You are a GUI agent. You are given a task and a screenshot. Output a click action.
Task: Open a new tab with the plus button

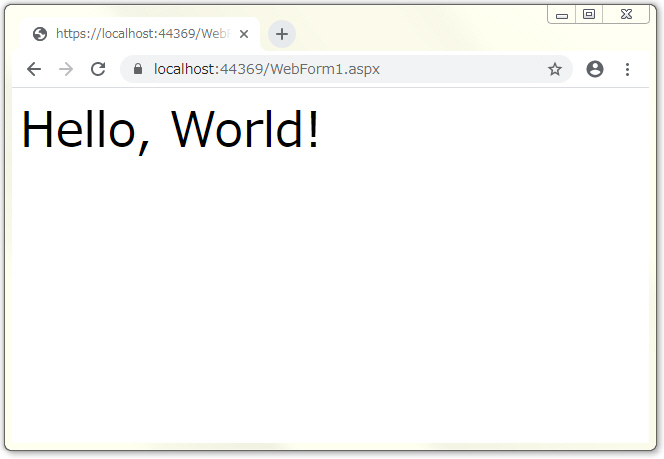(x=282, y=33)
